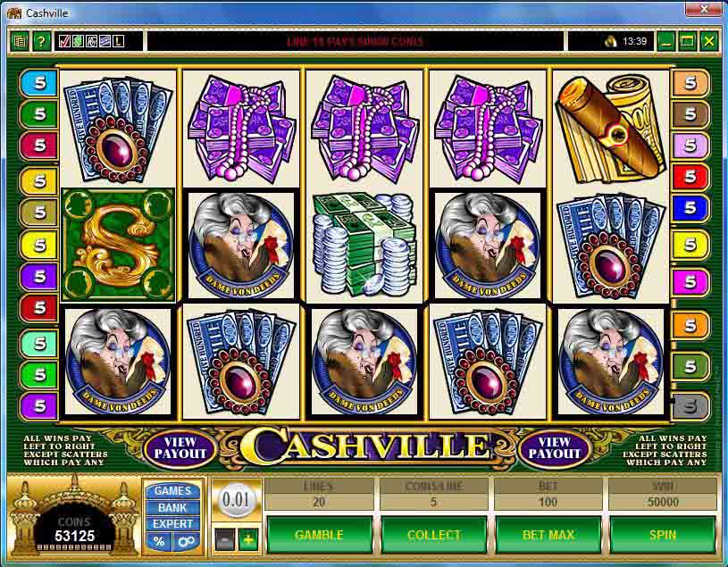
Task: Click the Gamble button
Action: point(319,535)
